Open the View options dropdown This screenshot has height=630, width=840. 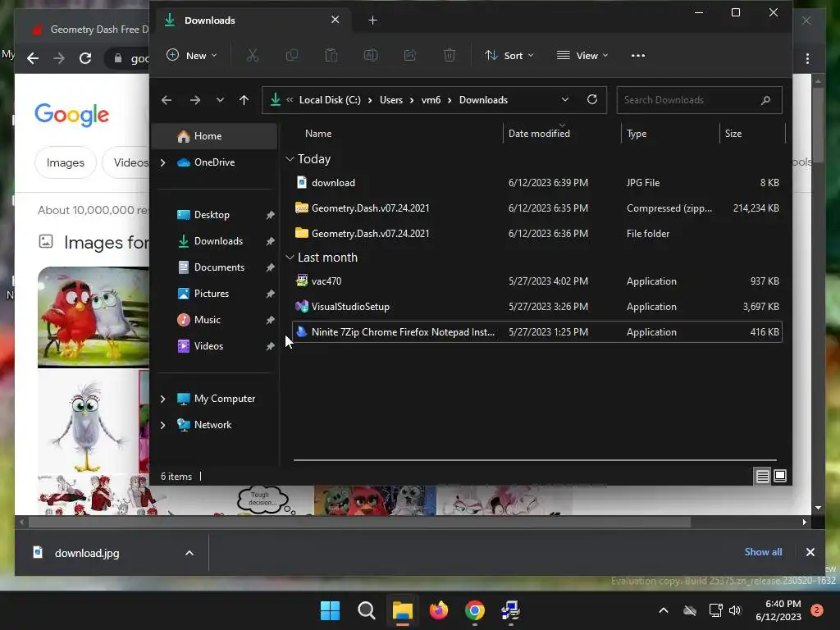coord(582,55)
